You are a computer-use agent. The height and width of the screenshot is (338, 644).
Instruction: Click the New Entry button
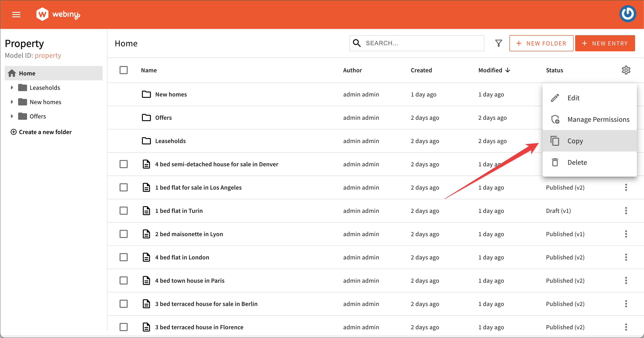[x=605, y=43]
